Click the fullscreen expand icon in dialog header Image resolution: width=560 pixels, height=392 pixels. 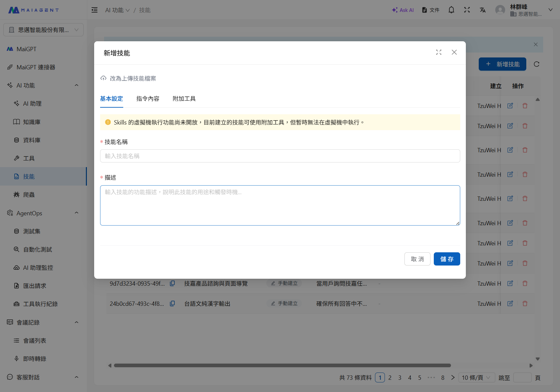(x=438, y=52)
